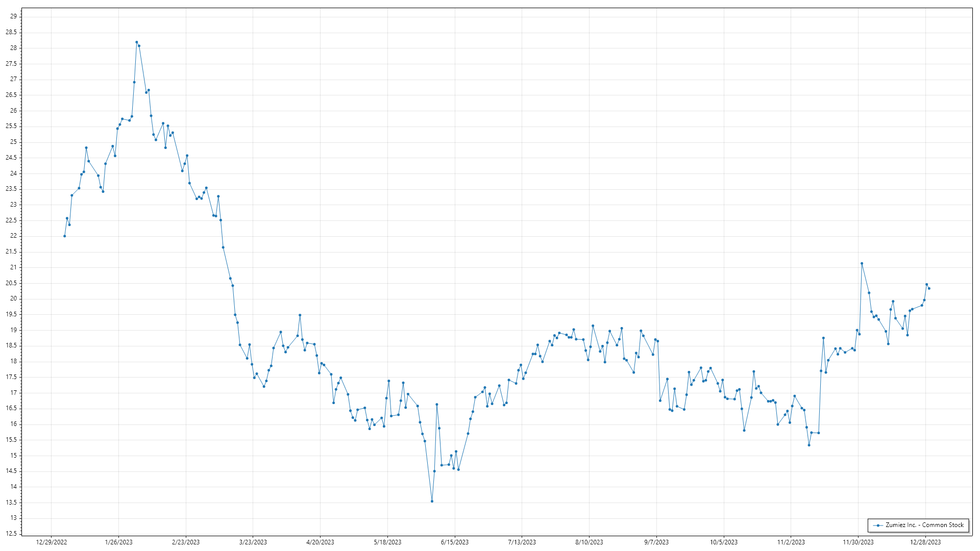Click the 29 y-axis tick label
Image resolution: width=980 pixels, height=551 pixels.
click(14, 16)
